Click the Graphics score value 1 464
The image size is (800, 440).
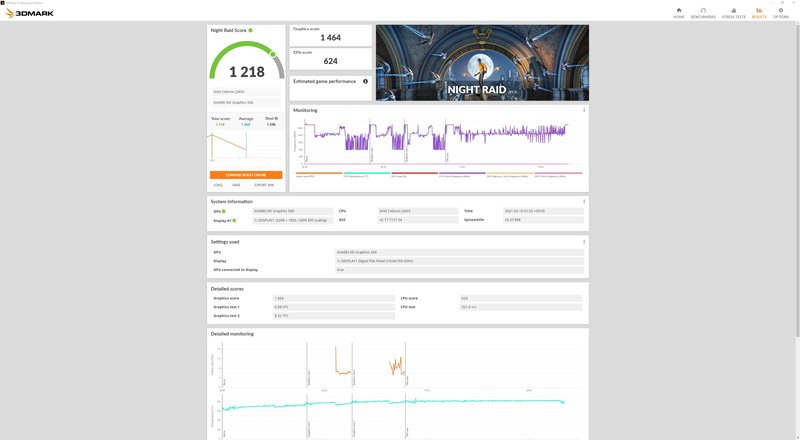click(330, 38)
